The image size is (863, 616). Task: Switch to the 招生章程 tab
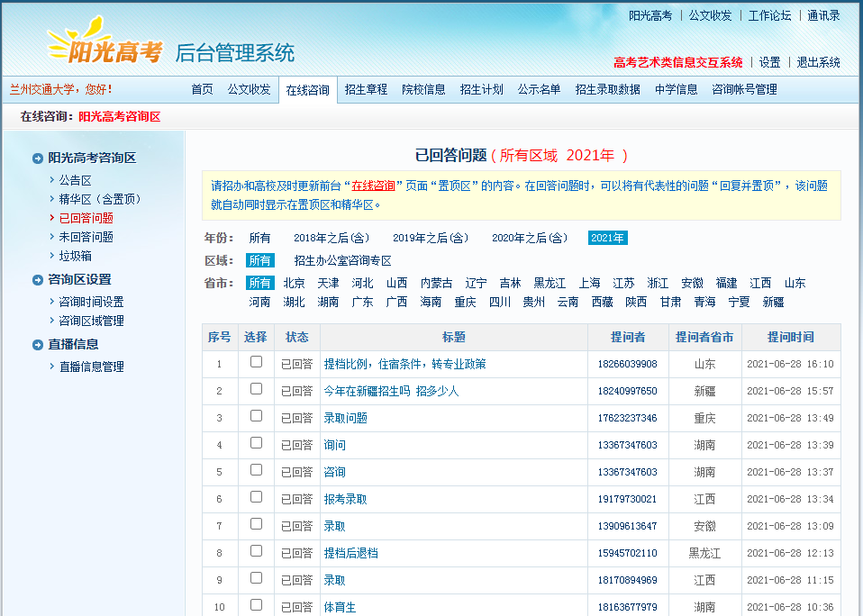point(366,89)
